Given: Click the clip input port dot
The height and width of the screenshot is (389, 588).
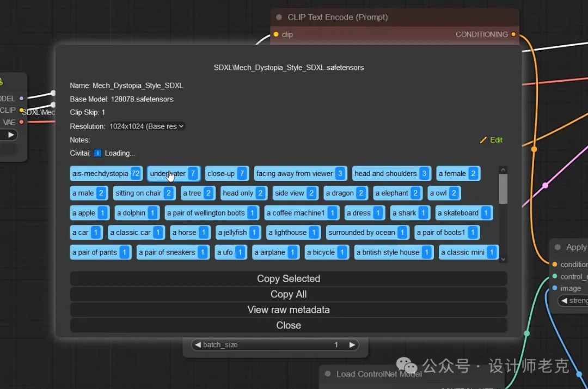Looking at the screenshot, I should click(276, 34).
